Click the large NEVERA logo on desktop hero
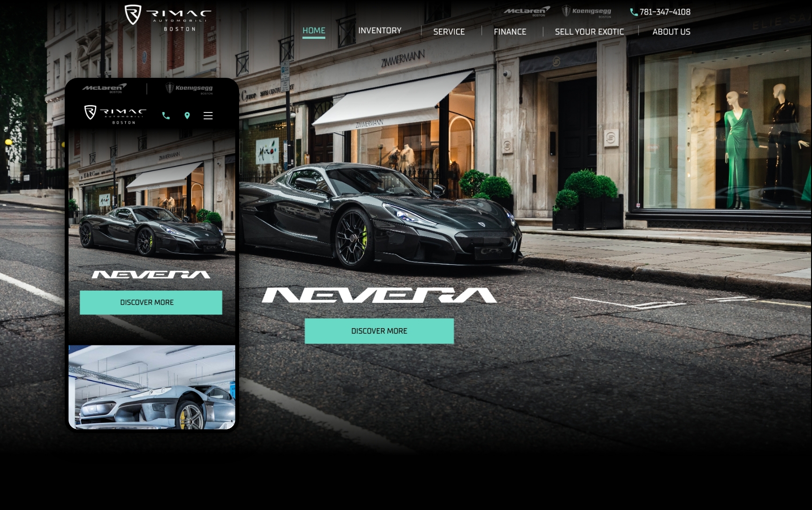This screenshot has width=812, height=510. point(379,295)
